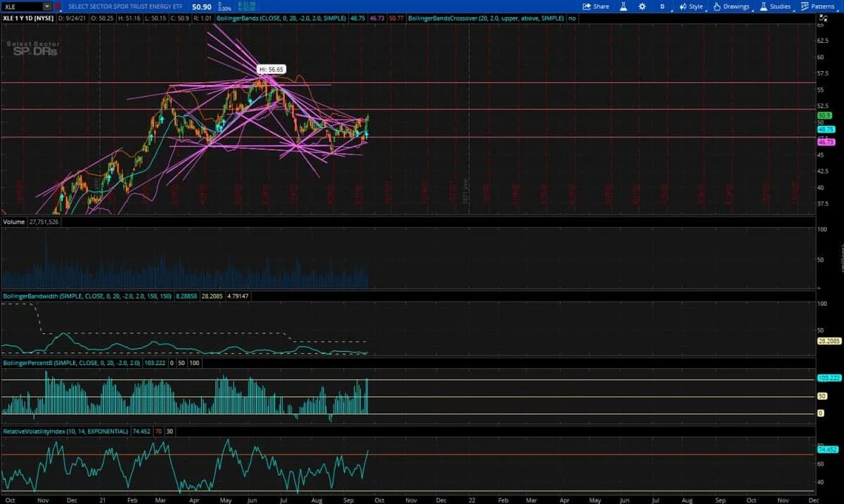
Task: Open the D timeframe dropdown
Action: point(662,6)
